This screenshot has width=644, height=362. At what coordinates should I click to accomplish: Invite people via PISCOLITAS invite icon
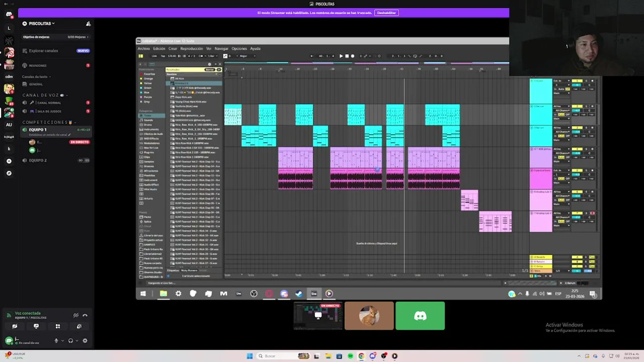89,24
